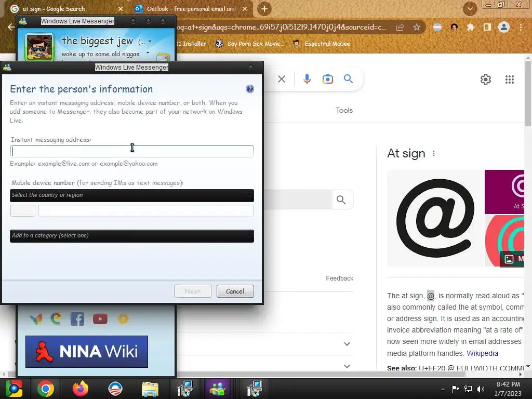
Task: Click the Google search magnifier button
Action: (349, 79)
